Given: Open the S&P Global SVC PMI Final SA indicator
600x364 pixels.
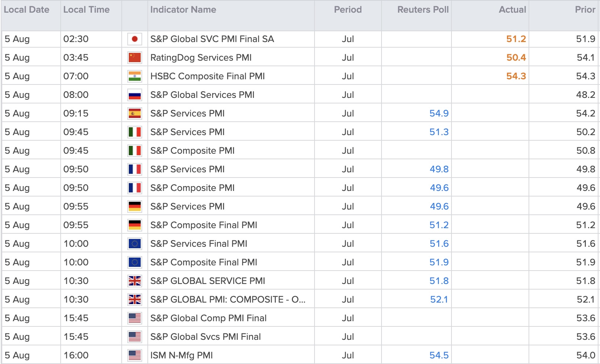Looking at the screenshot, I should click(x=212, y=39).
